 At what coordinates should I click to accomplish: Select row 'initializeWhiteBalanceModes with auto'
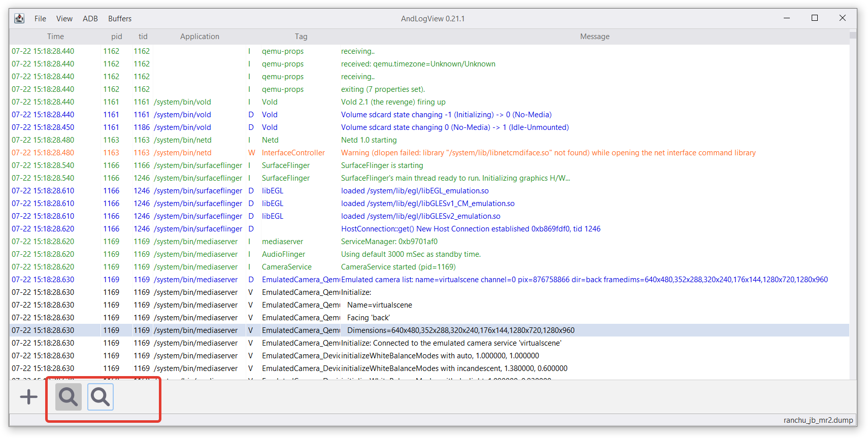point(429,356)
